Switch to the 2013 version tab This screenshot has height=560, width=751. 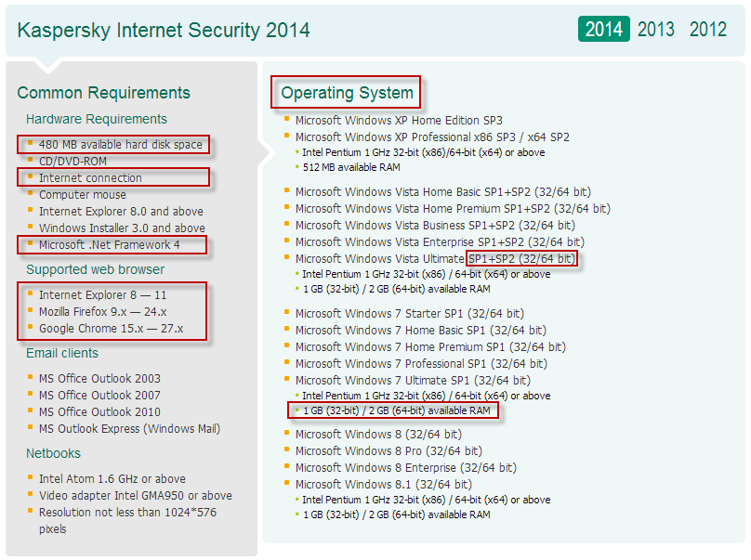[x=655, y=29]
